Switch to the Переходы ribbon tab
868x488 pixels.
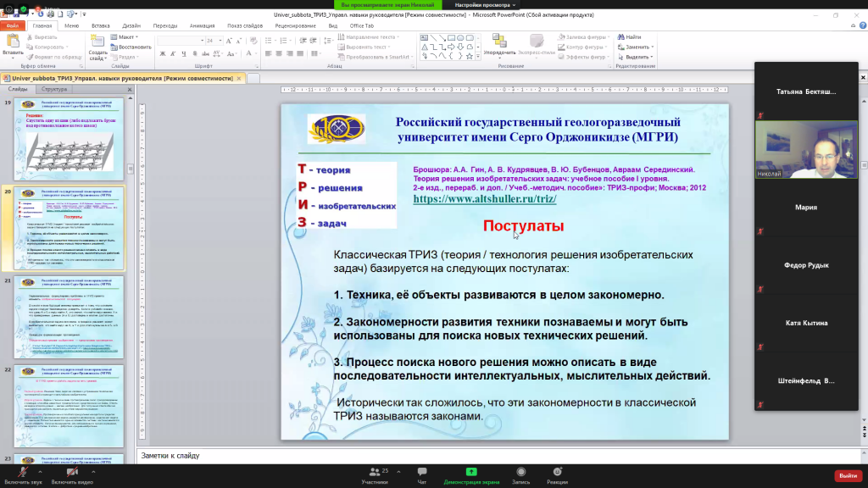pos(165,25)
